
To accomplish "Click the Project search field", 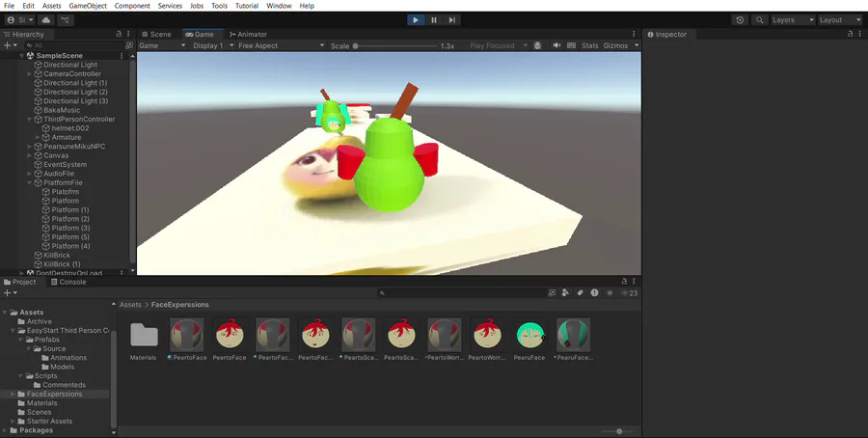I will coord(462,293).
